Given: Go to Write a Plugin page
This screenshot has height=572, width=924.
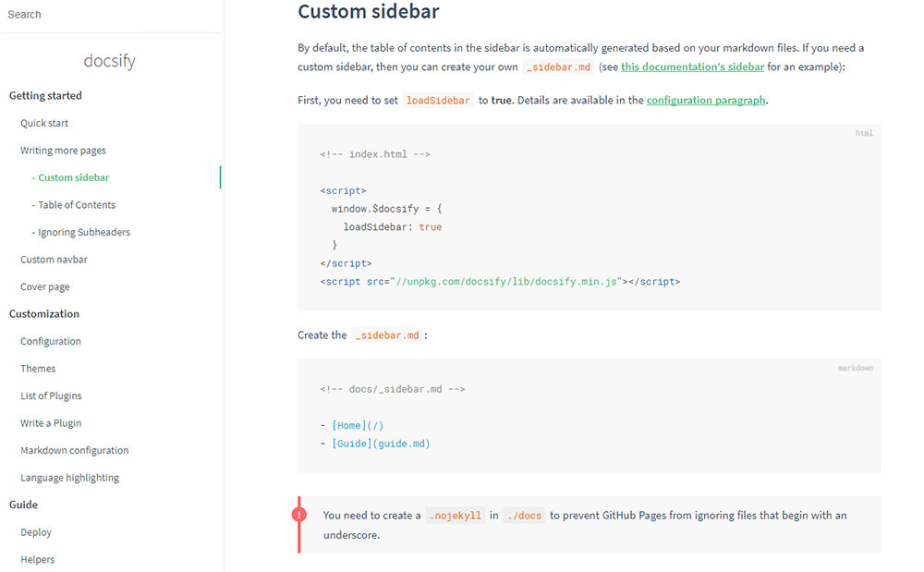Looking at the screenshot, I should click(x=51, y=423).
